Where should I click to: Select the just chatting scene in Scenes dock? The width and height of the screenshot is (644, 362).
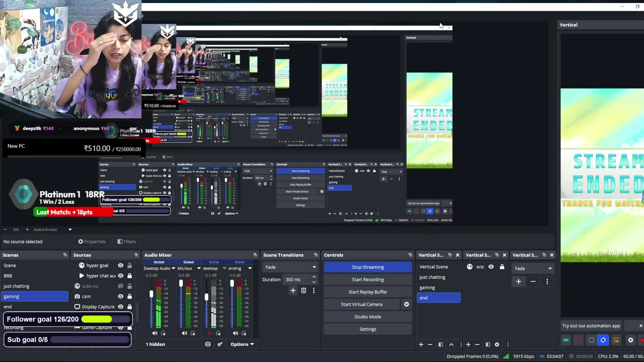tap(34, 286)
